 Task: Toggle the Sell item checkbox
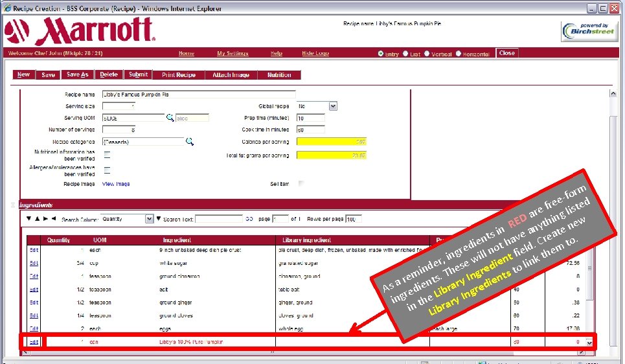[301, 183]
